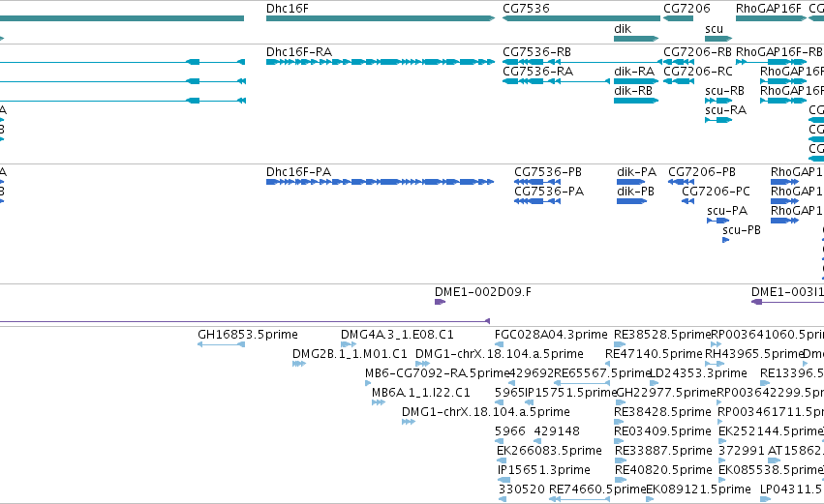Select the RE47140.5prime EST

pyautogui.click(x=607, y=365)
